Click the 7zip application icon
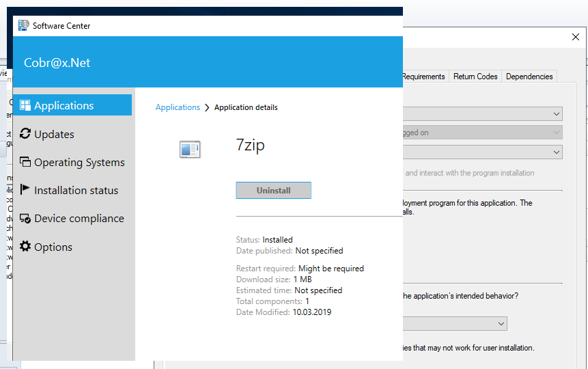 [190, 150]
